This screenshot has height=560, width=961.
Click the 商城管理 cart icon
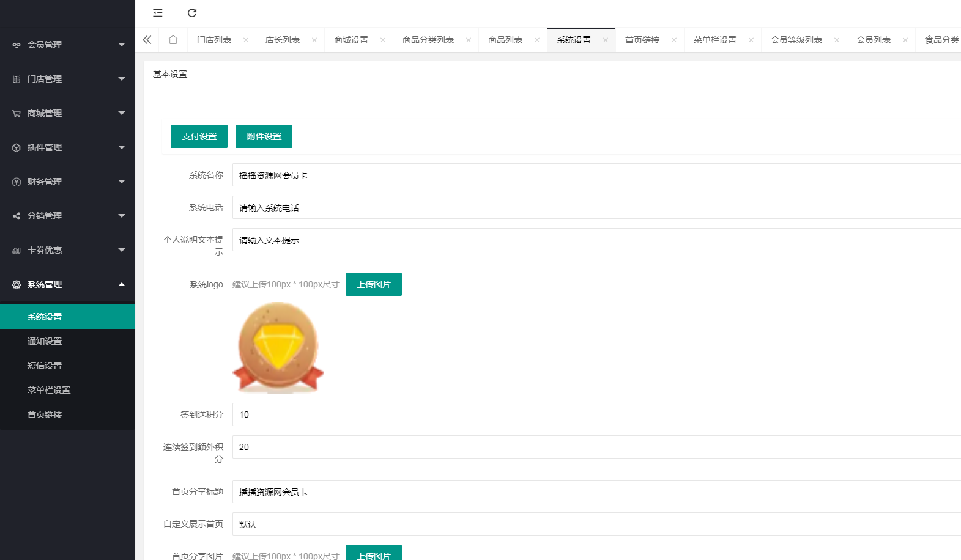tap(17, 113)
